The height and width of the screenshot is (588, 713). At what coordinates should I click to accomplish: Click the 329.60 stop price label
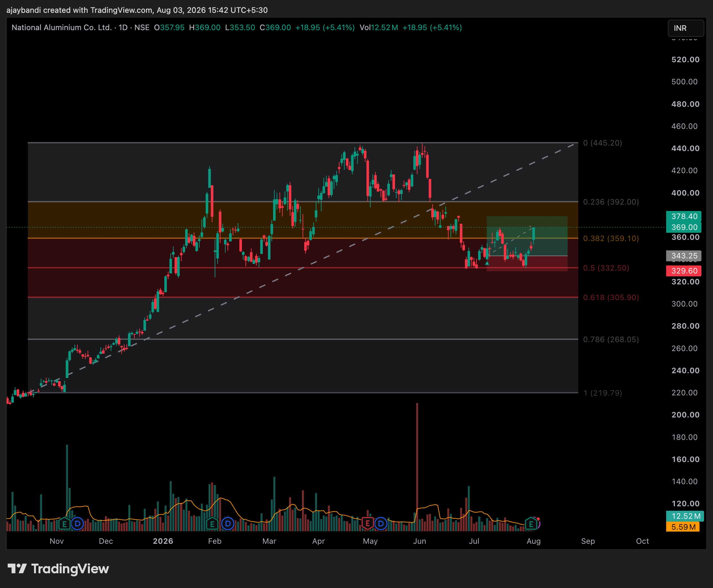tap(683, 271)
